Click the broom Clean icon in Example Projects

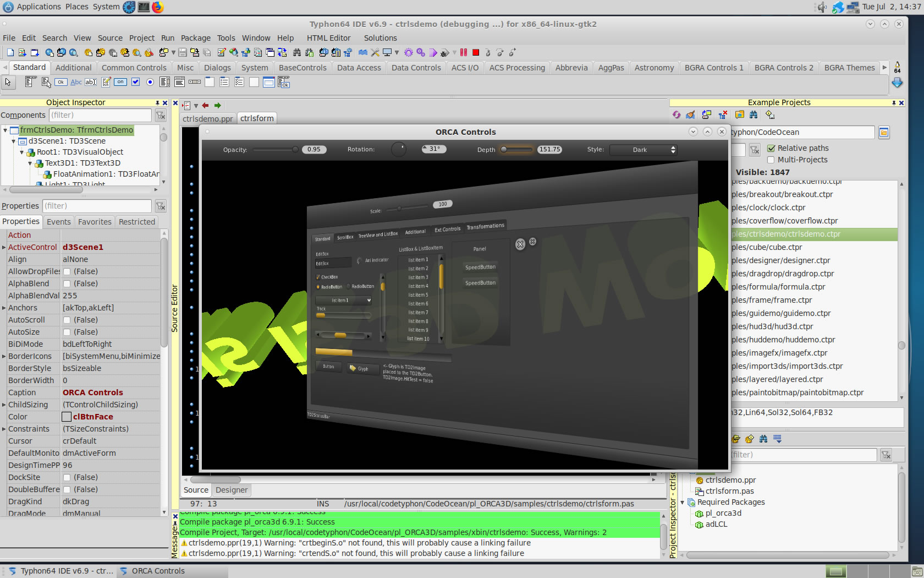(x=690, y=114)
